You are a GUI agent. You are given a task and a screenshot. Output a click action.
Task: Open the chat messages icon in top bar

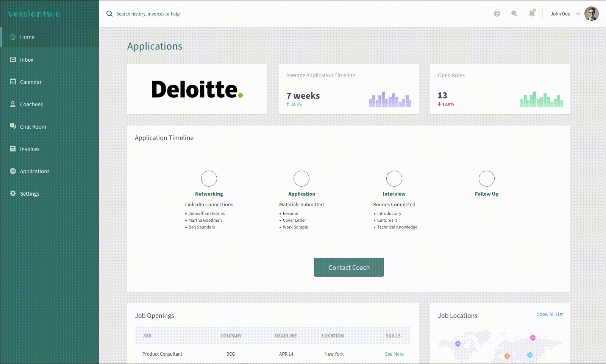click(514, 14)
